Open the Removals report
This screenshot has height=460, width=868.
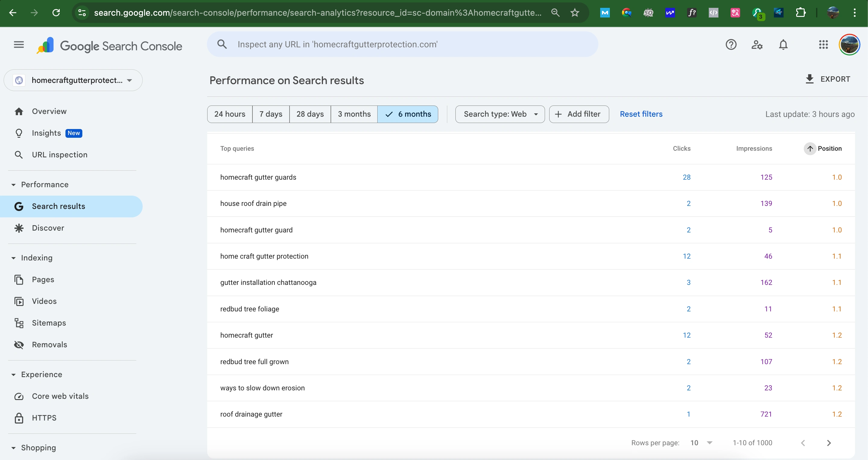[x=49, y=345]
